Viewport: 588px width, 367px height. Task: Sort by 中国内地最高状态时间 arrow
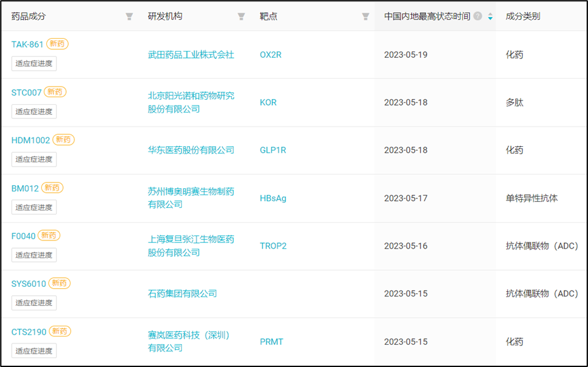(x=490, y=17)
